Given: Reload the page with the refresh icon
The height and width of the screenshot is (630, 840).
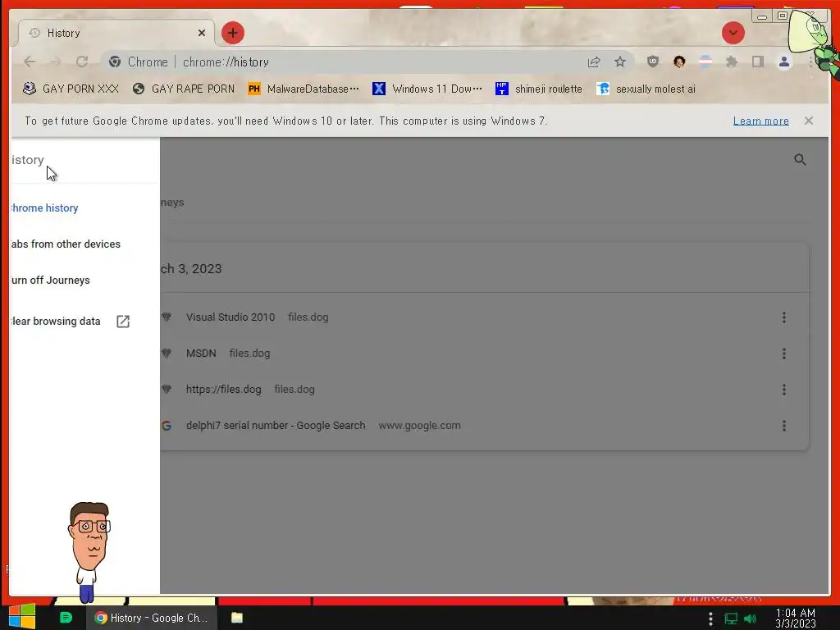Looking at the screenshot, I should pos(82,62).
